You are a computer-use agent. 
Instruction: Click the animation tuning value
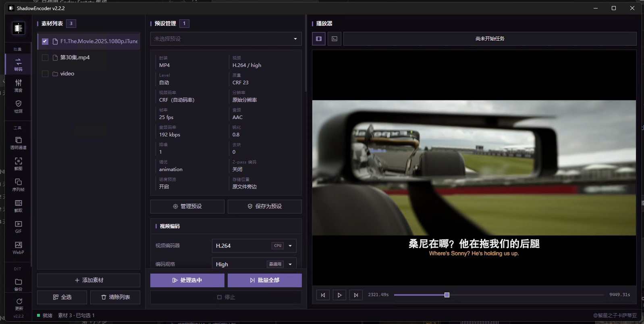pyautogui.click(x=171, y=169)
